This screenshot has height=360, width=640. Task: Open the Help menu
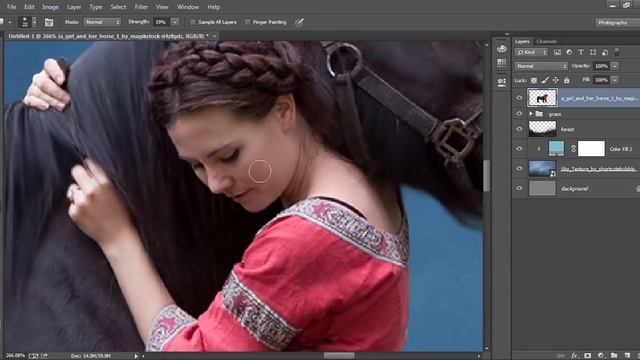tap(213, 7)
